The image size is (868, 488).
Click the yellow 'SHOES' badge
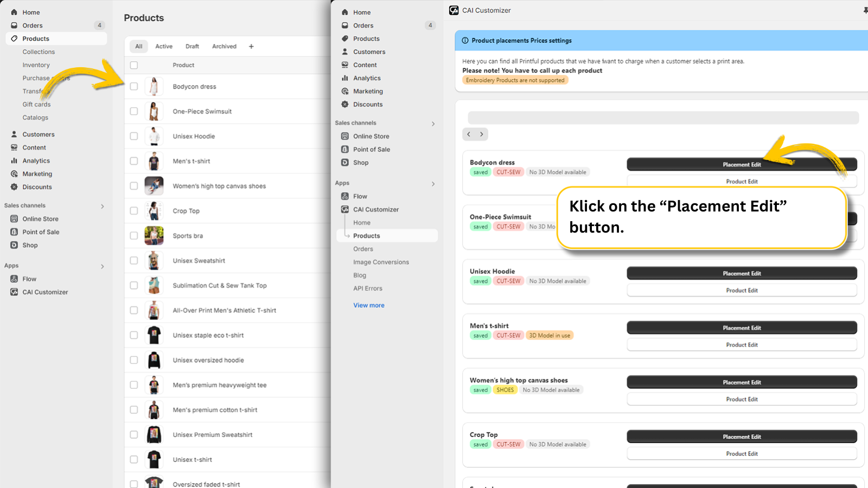505,390
